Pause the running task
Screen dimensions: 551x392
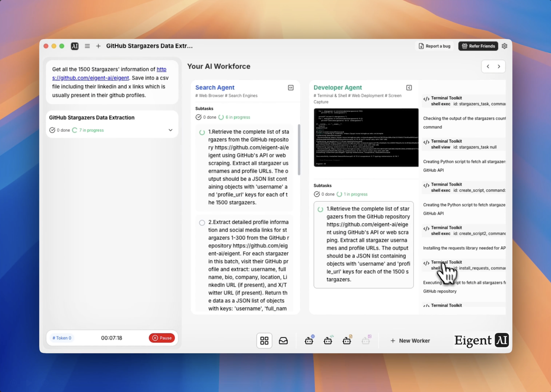tap(162, 338)
